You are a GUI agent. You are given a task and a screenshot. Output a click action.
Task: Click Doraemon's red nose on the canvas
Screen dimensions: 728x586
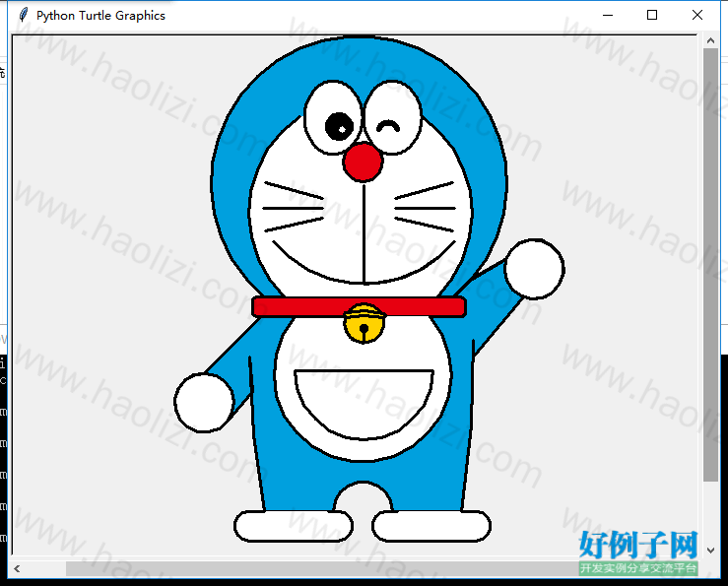click(x=364, y=162)
